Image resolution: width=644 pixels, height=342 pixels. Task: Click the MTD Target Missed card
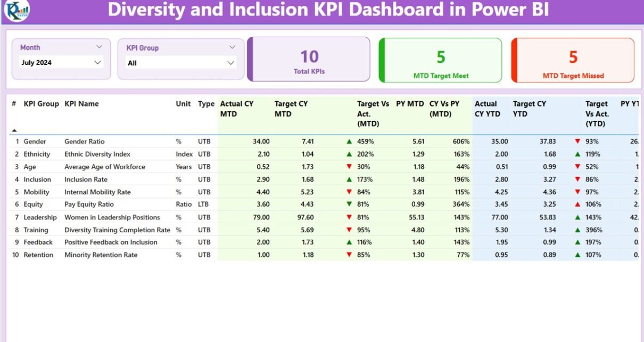(x=573, y=60)
